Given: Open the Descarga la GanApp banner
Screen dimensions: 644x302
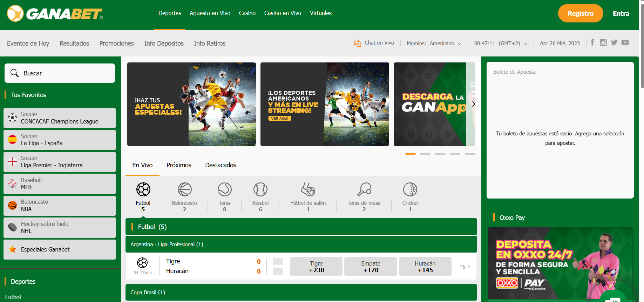Looking at the screenshot, I should [434, 104].
